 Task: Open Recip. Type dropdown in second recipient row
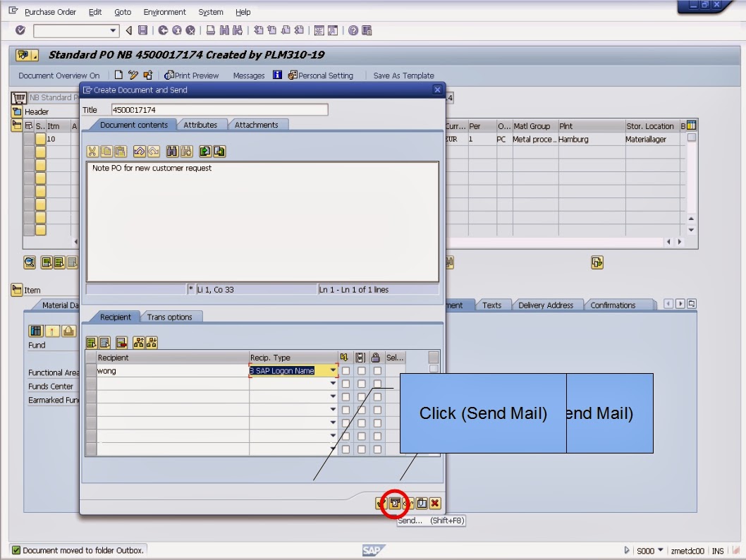click(333, 384)
